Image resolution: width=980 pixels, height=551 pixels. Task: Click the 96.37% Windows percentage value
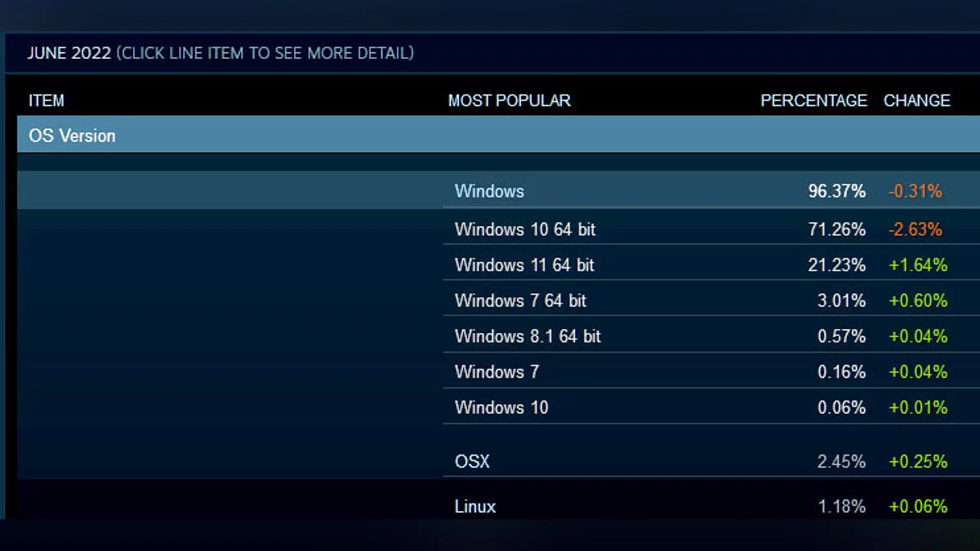coord(836,191)
